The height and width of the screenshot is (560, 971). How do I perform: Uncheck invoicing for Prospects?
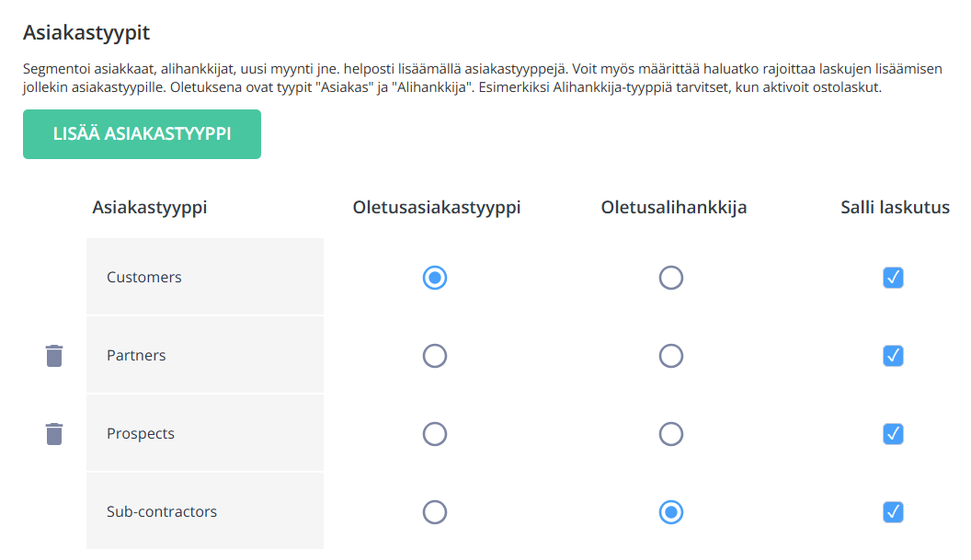[x=893, y=434]
